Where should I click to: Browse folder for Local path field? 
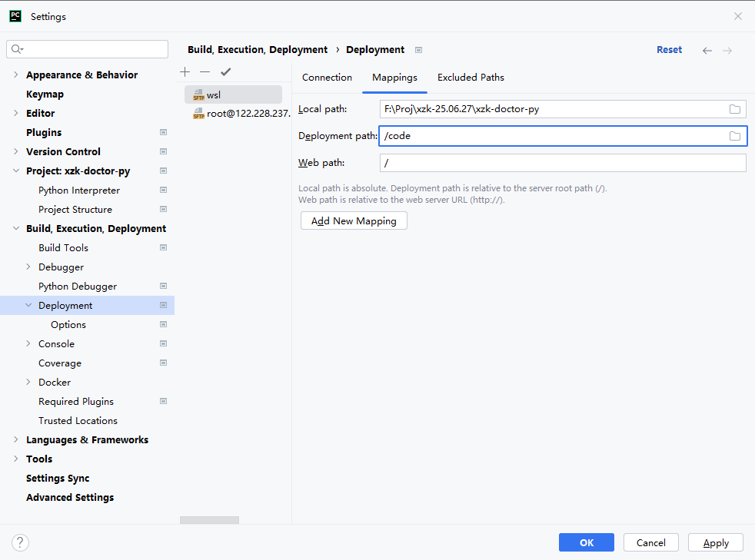click(735, 109)
